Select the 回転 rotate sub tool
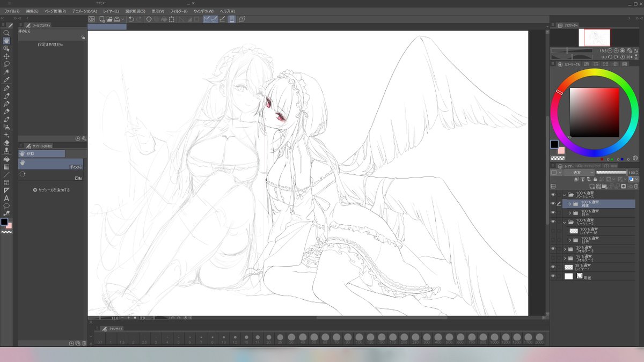The image size is (644, 362). coord(50,175)
